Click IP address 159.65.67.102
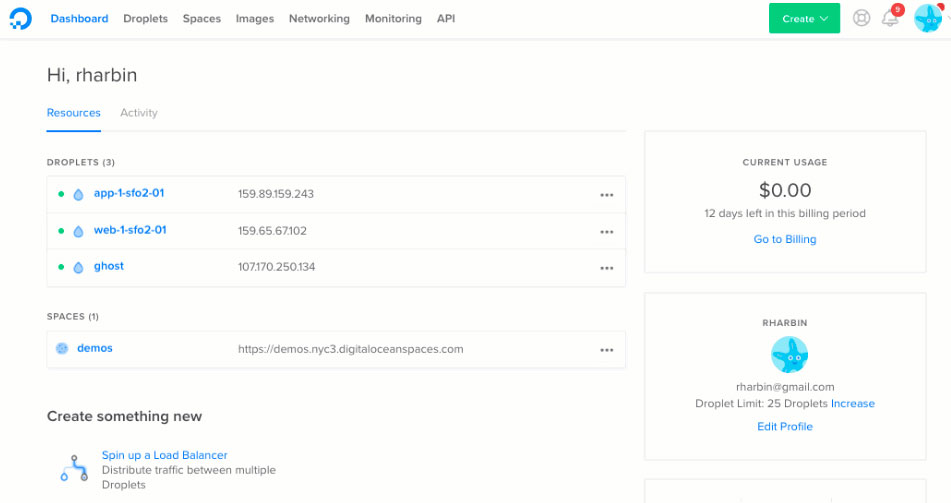Image resolution: width=951 pixels, height=503 pixels. coord(272,231)
